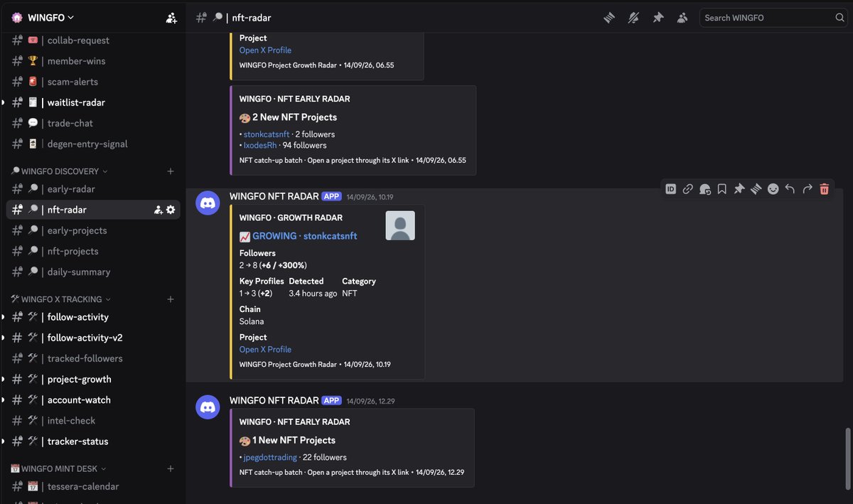Focus the Search WINGFO field
This screenshot has width=853, height=504.
[773, 18]
